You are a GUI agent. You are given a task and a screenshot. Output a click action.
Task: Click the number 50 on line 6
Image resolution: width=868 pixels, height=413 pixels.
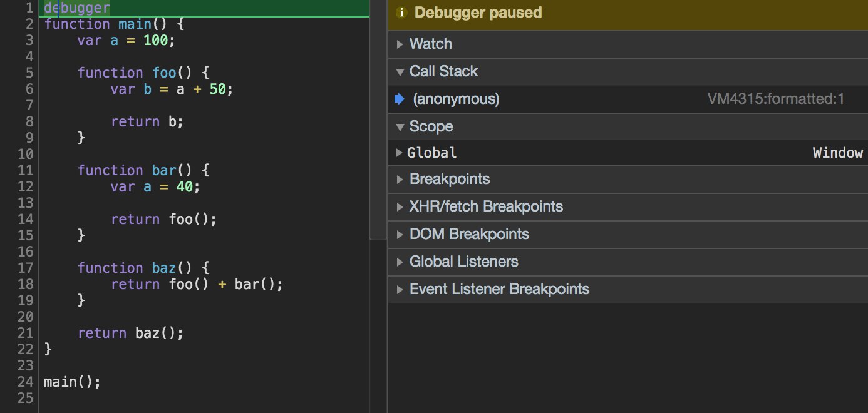coord(217,89)
